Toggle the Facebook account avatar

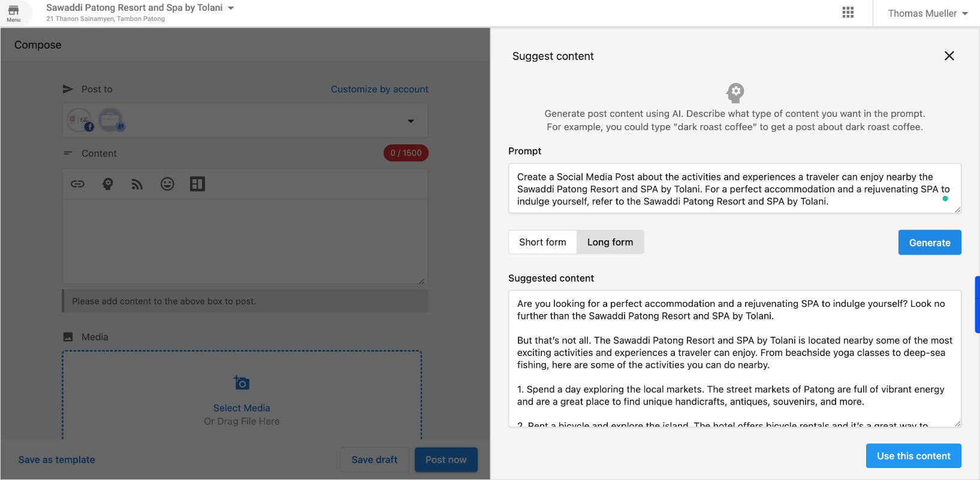click(80, 120)
